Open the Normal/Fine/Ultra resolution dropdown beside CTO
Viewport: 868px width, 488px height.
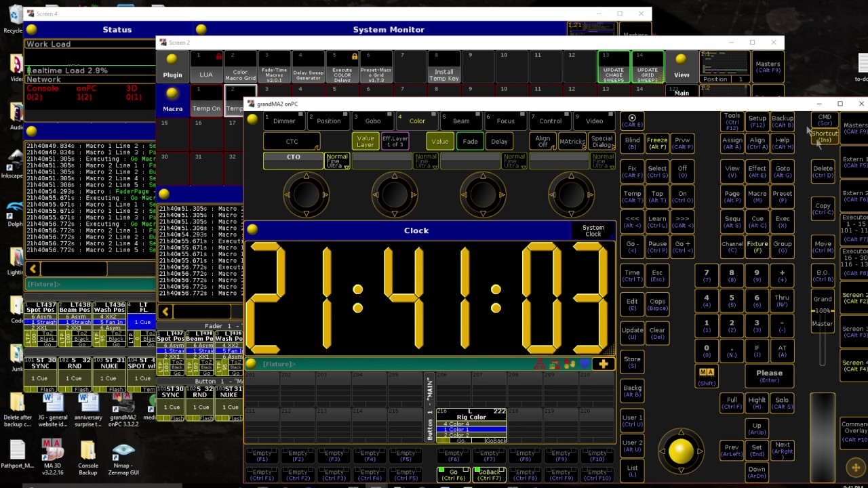click(337, 161)
